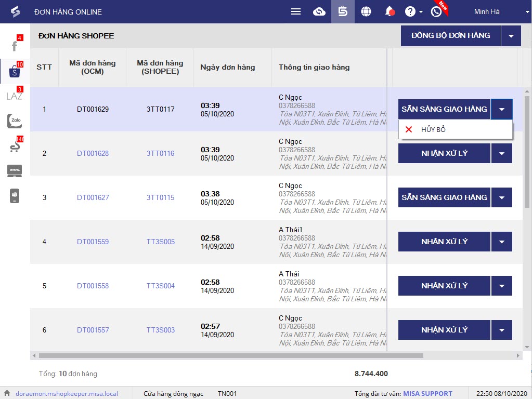Open the website orders channel icon
This screenshot has width=532, height=399.
(15, 170)
